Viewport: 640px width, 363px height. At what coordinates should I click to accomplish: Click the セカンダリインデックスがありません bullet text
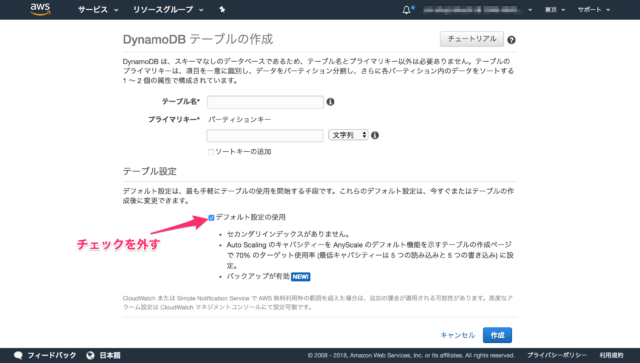click(x=288, y=234)
